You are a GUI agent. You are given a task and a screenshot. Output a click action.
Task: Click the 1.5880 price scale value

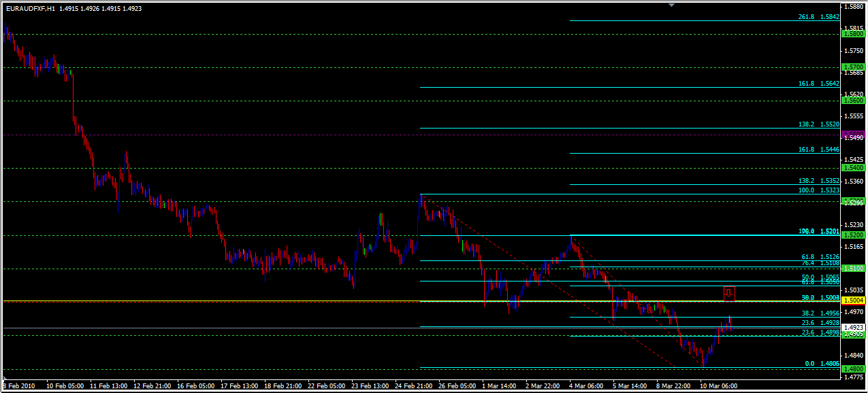coord(853,7)
